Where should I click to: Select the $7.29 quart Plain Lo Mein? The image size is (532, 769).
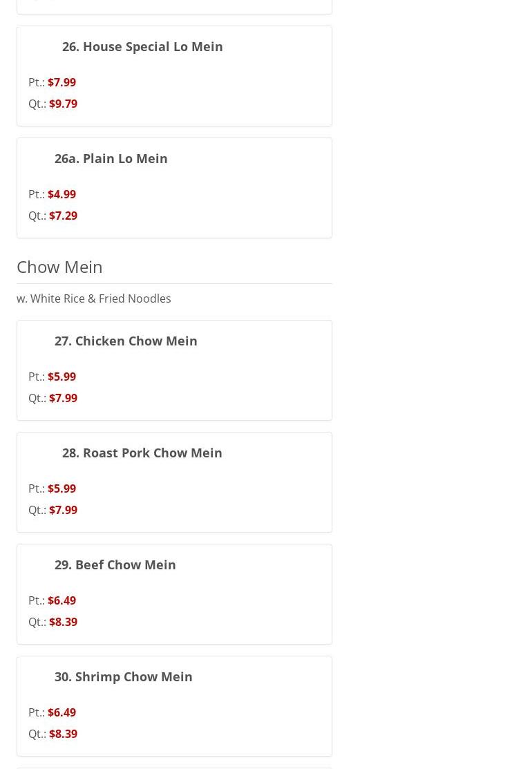click(x=63, y=216)
